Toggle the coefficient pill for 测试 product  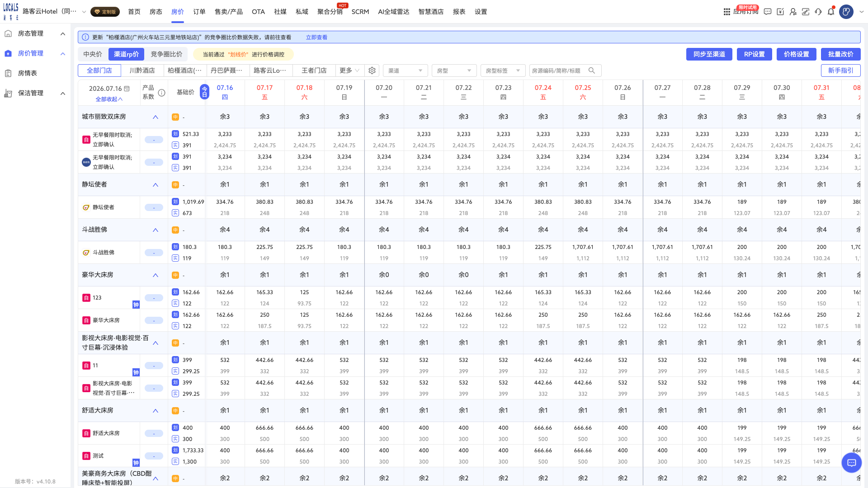(154, 456)
